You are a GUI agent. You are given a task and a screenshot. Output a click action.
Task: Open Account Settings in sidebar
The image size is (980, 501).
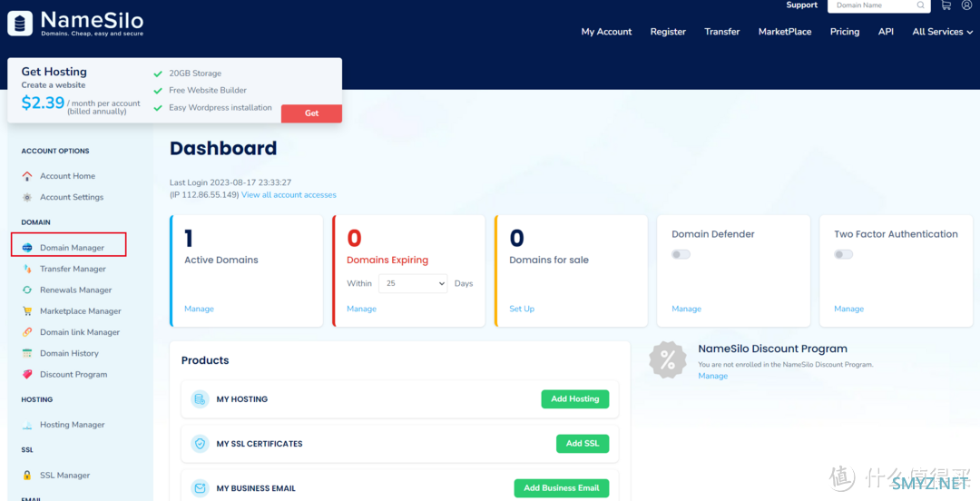point(72,197)
